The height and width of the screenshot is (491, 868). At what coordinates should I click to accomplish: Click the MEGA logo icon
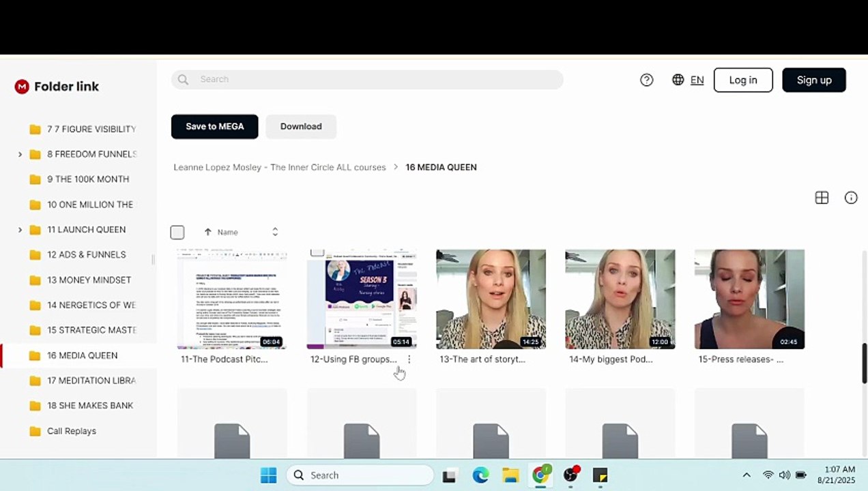[x=22, y=87]
